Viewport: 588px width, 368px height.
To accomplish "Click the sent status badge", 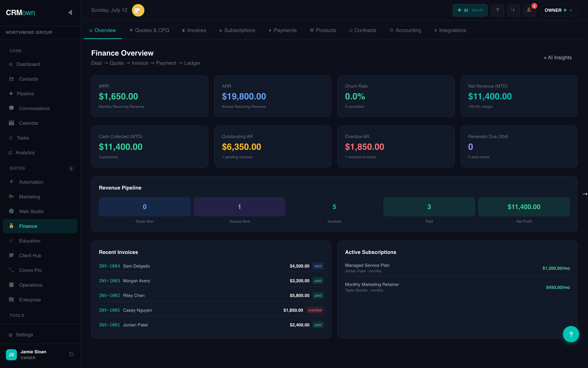I will click(318, 266).
